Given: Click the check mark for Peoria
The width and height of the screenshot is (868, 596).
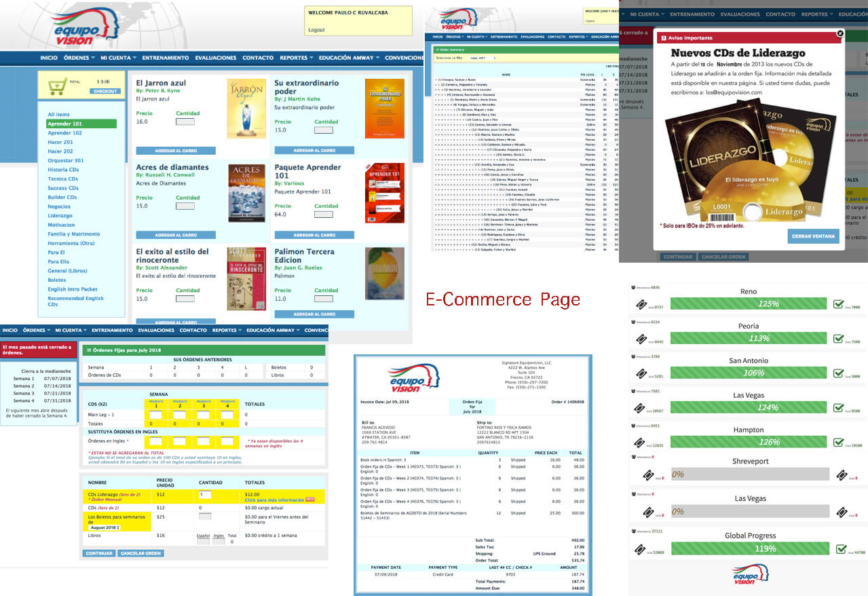Looking at the screenshot, I should click(x=839, y=338).
